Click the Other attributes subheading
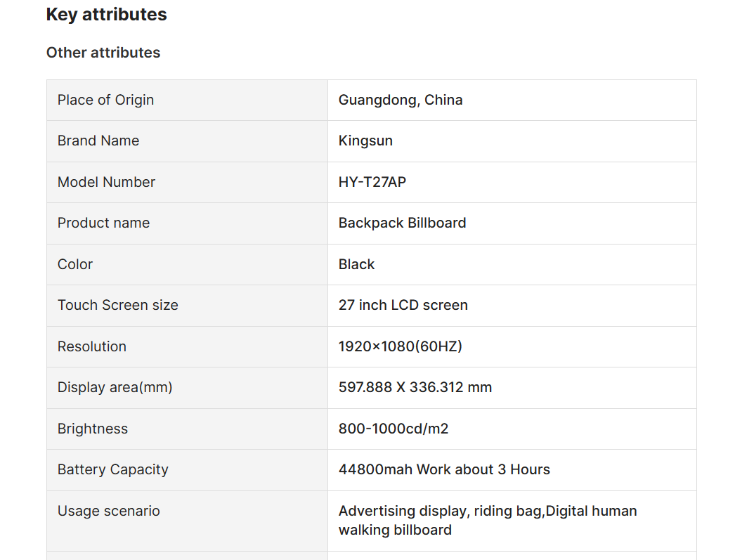The height and width of the screenshot is (560, 735). tap(103, 53)
